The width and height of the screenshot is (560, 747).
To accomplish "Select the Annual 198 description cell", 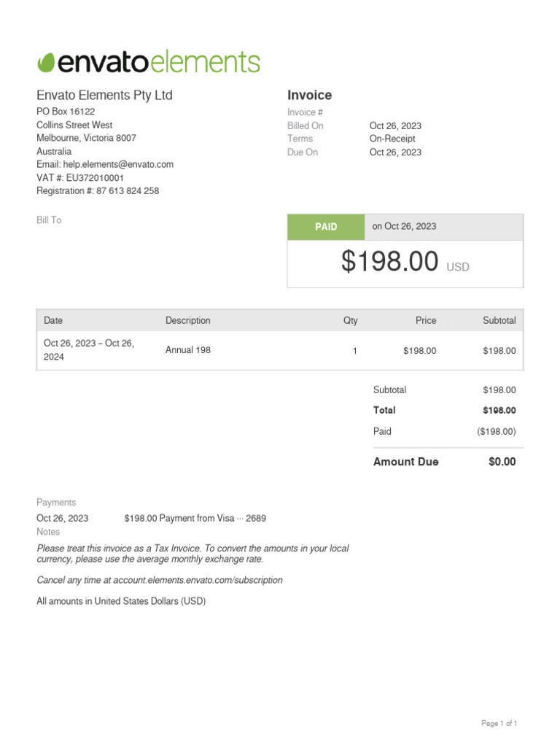I will (x=188, y=350).
